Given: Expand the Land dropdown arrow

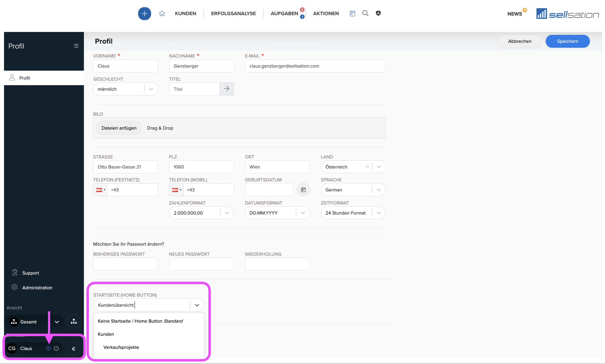Looking at the screenshot, I should pyautogui.click(x=379, y=167).
